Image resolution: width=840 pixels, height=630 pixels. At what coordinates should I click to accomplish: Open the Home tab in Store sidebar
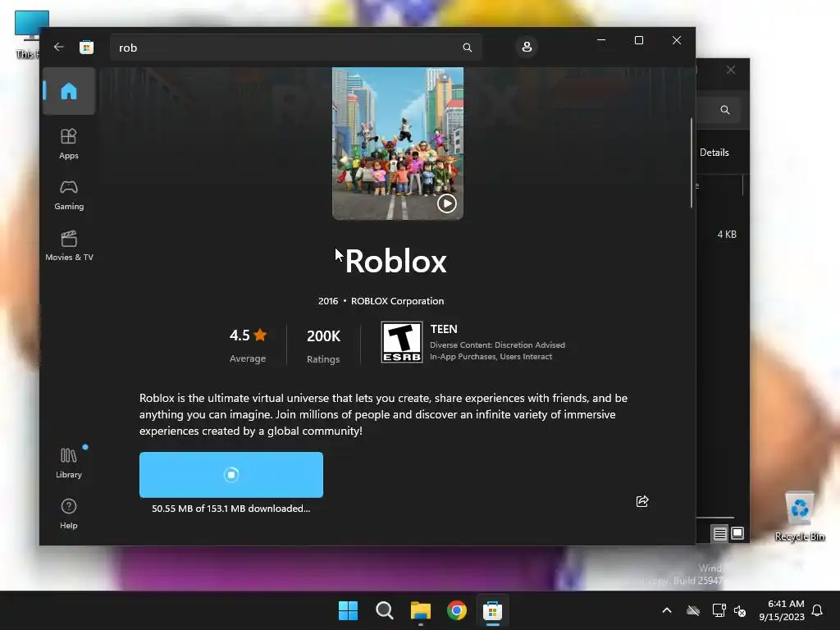[x=69, y=91]
